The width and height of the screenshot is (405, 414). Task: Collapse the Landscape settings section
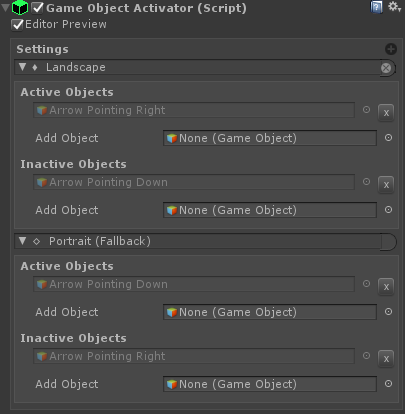pyautogui.click(x=22, y=67)
